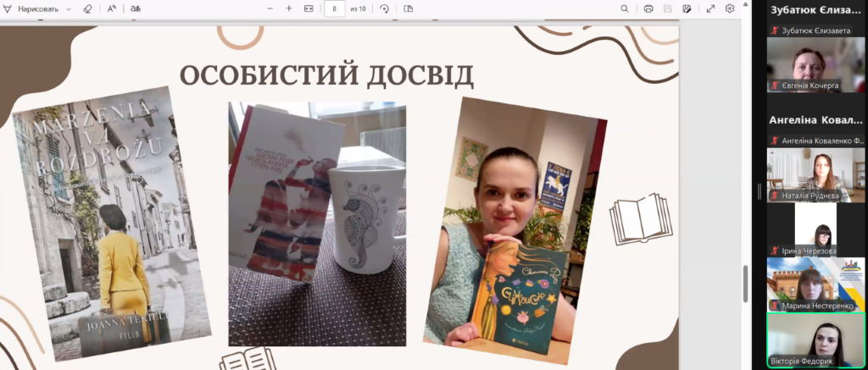Viewport: 868px width, 370px height.
Task: Print the PDF document
Action: coord(648,8)
